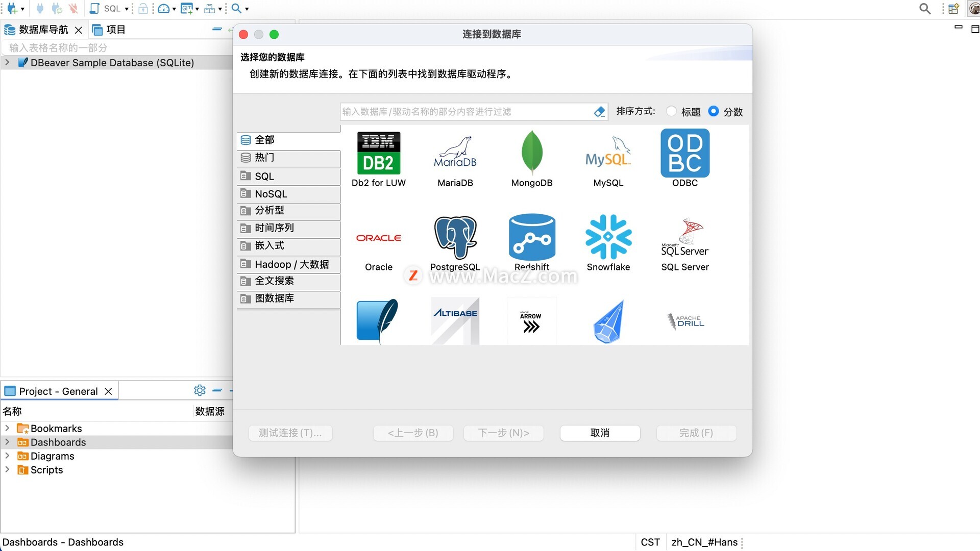
Task: Click the connect plug icon in toolbar
Action: pyautogui.click(x=40, y=9)
